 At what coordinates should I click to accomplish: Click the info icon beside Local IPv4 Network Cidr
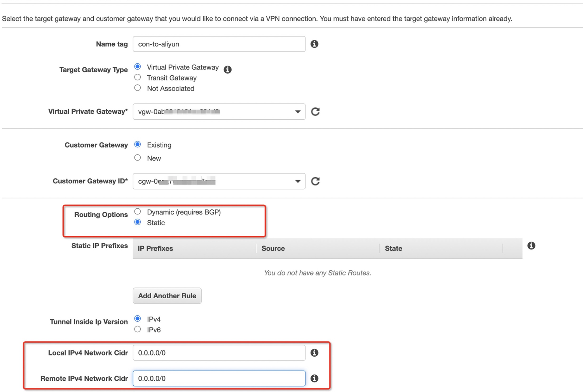pos(314,353)
